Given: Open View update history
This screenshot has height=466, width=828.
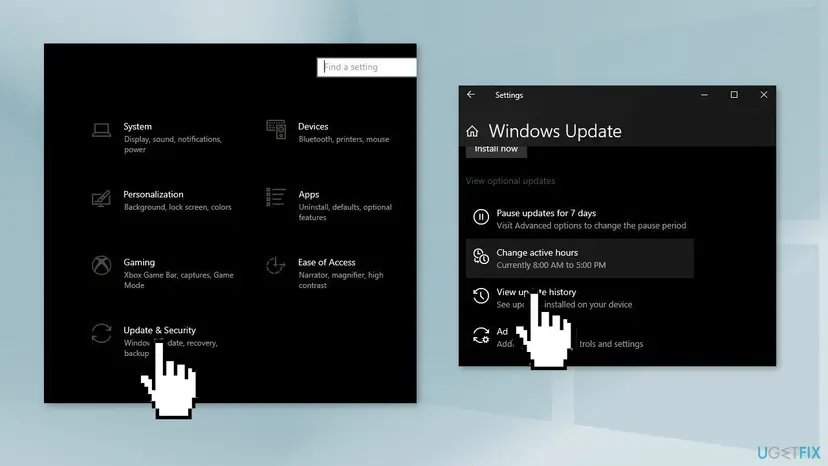Looking at the screenshot, I should (x=580, y=298).
